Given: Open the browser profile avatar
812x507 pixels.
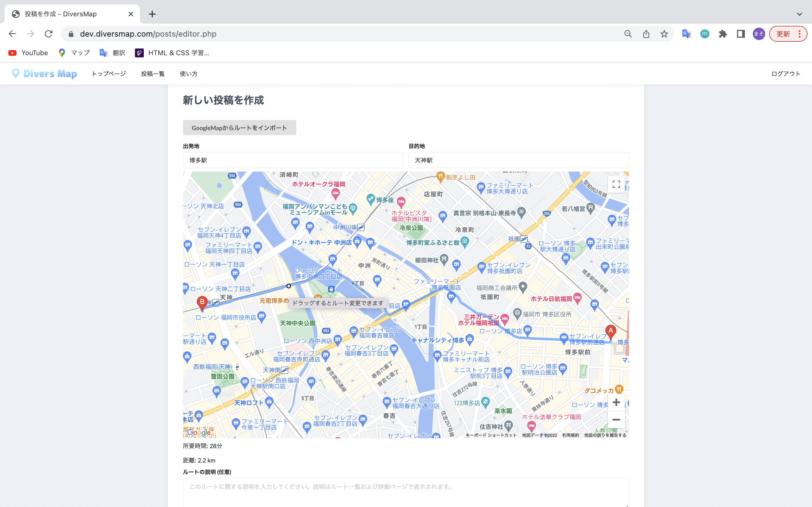Looking at the screenshot, I should pos(759,34).
